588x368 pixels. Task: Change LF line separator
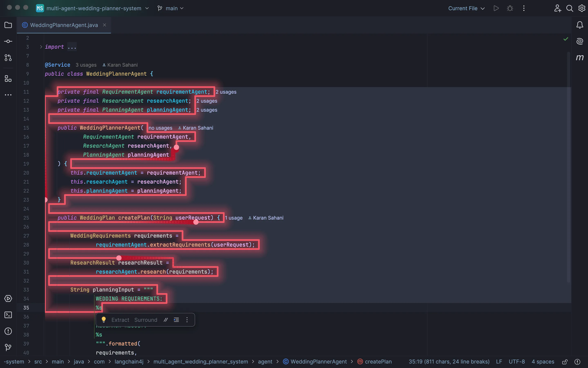(x=499, y=362)
